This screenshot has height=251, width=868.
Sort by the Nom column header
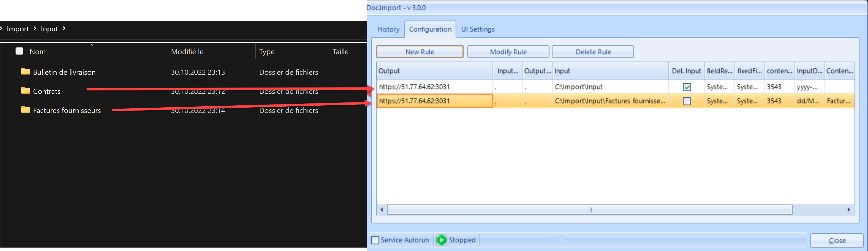point(37,51)
